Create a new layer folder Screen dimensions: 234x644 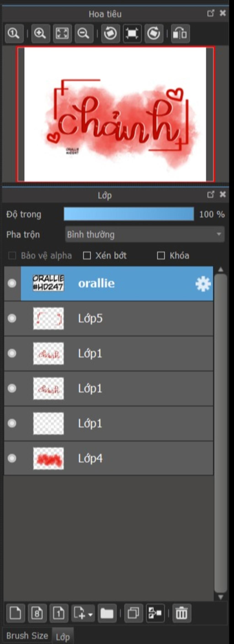coord(107,613)
